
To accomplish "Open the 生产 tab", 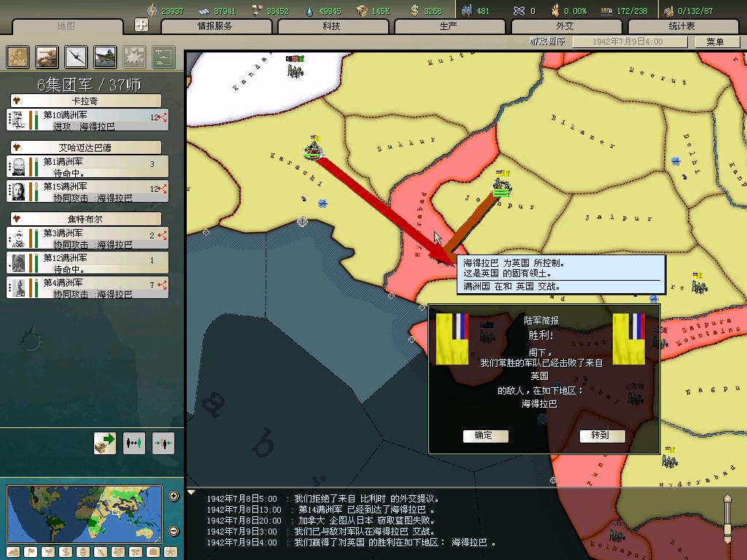I will pos(449,26).
